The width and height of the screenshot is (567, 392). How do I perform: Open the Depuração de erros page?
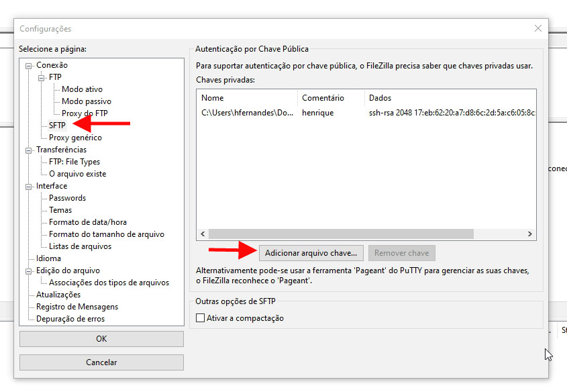tap(70, 319)
